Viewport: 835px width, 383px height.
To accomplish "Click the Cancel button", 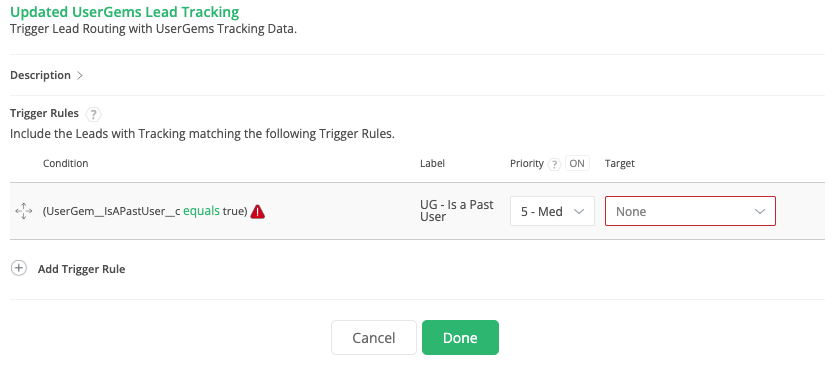I will (374, 338).
